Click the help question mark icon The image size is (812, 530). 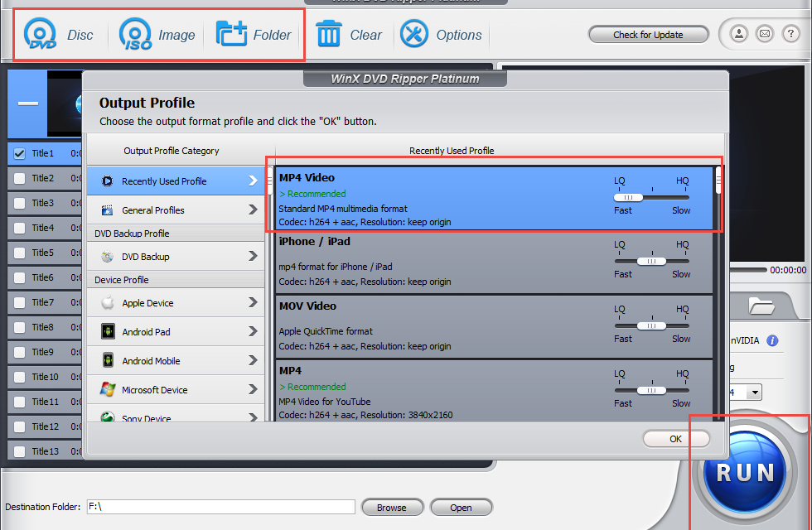pos(791,34)
